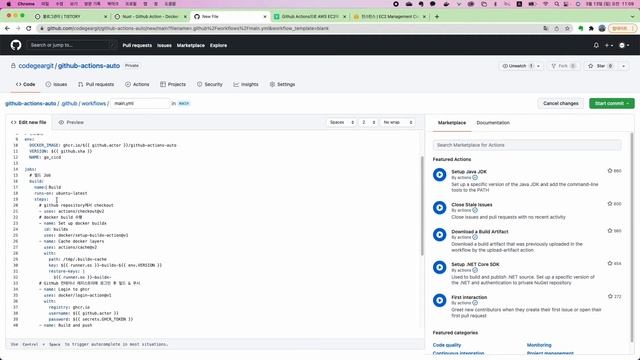Select the Marketplace sidebar tab

[x=451, y=123]
